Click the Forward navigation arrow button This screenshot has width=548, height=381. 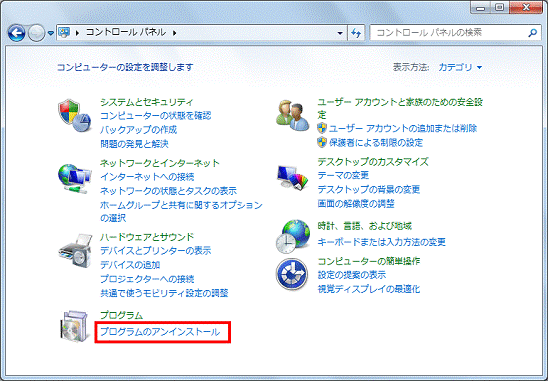click(36, 33)
